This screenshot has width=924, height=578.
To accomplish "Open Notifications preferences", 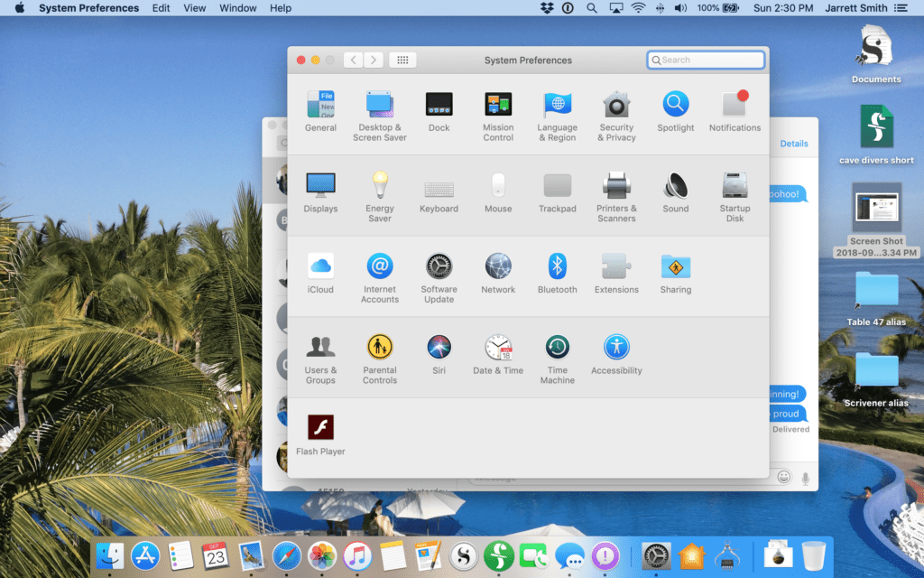I will pos(735,111).
